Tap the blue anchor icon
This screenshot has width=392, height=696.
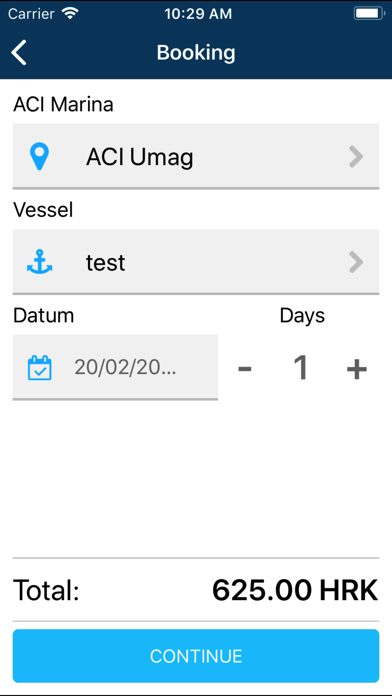(40, 261)
